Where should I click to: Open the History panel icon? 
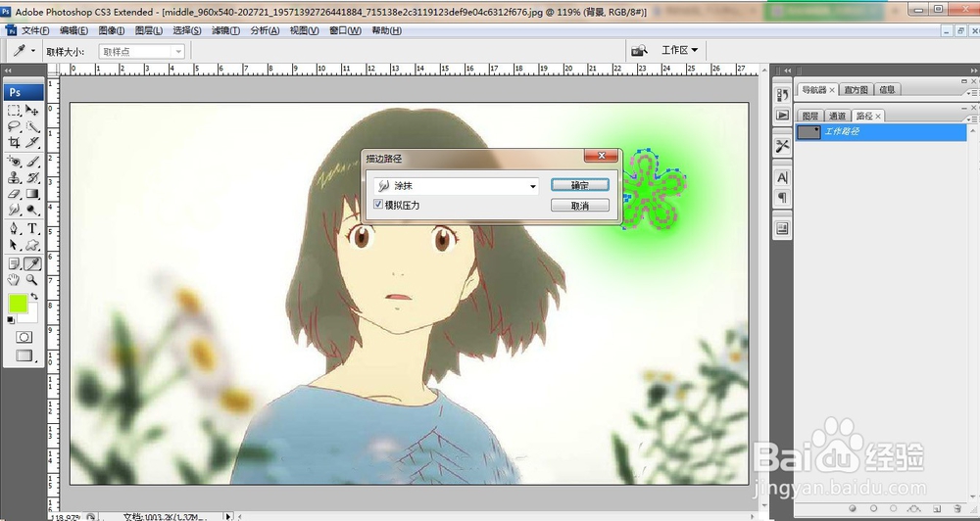point(782,95)
